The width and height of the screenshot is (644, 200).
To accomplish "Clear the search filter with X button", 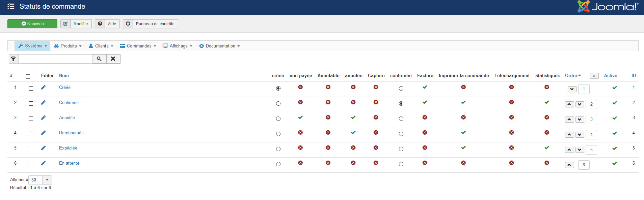I will point(113,59).
